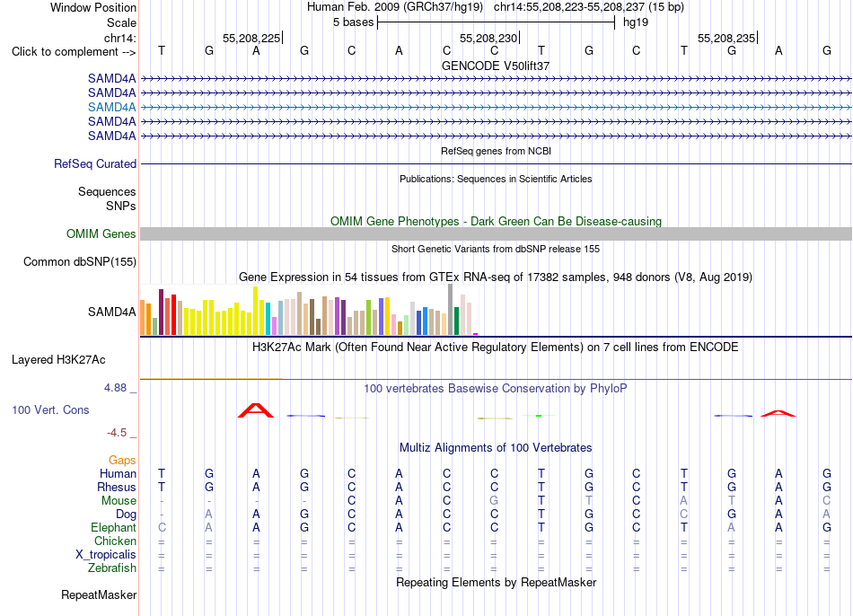Image resolution: width=853 pixels, height=616 pixels.
Task: Click the maroon bar in the GTEx chart
Action: pyautogui.click(x=161, y=312)
